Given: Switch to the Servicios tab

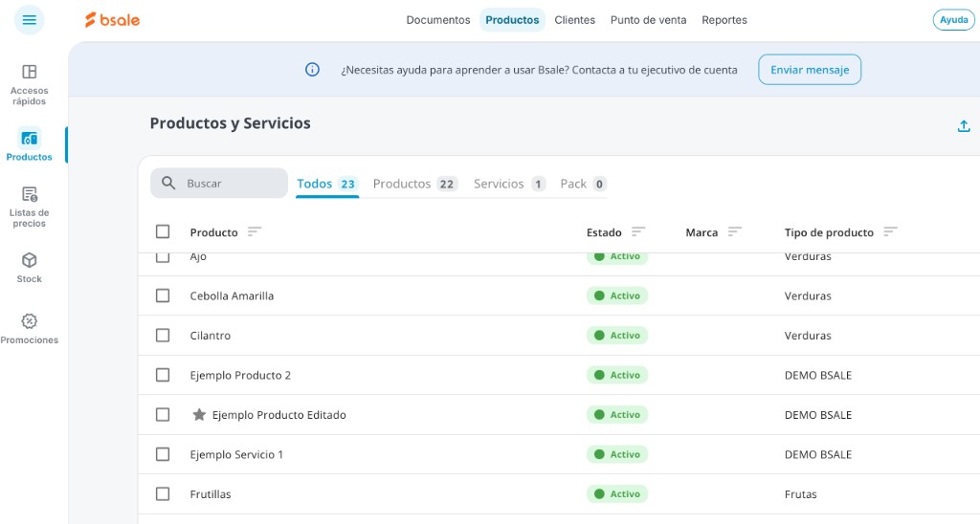Looking at the screenshot, I should click(x=509, y=184).
